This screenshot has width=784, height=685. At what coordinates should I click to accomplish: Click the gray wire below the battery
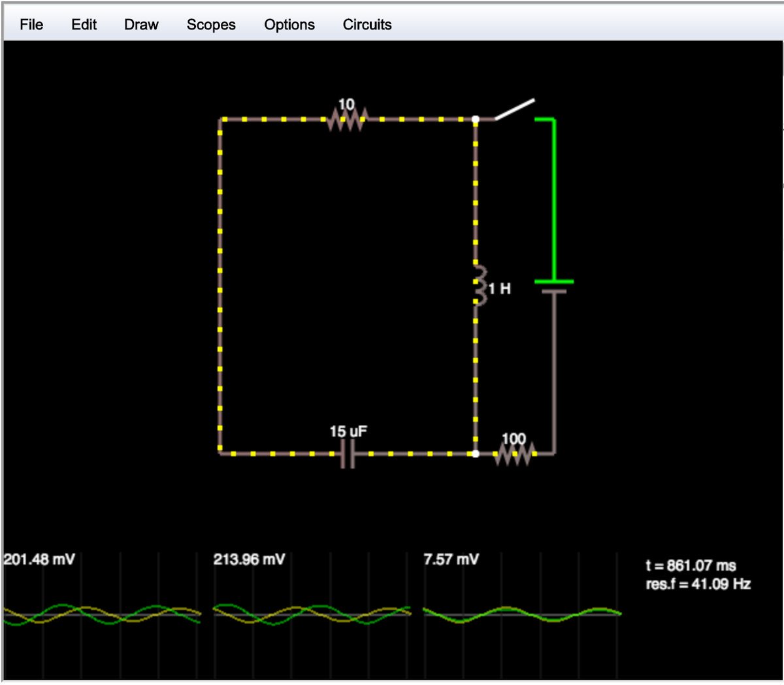[554, 373]
